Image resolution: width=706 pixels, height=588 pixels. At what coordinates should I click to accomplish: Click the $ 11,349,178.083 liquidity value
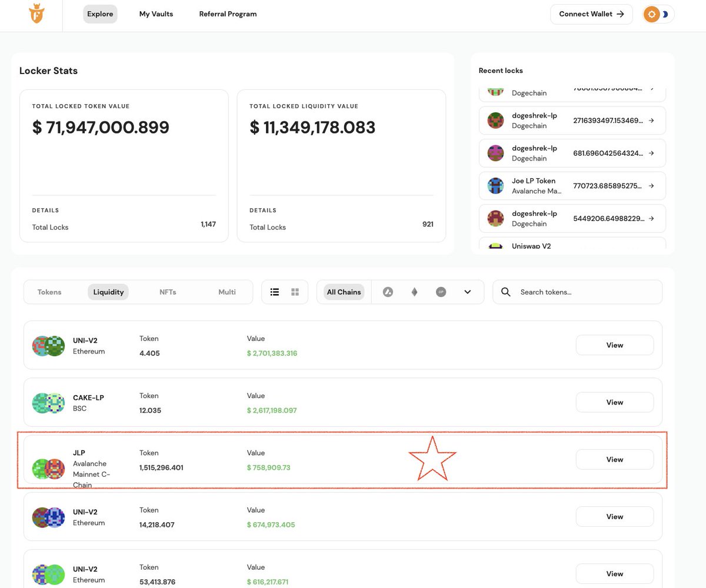click(x=312, y=128)
